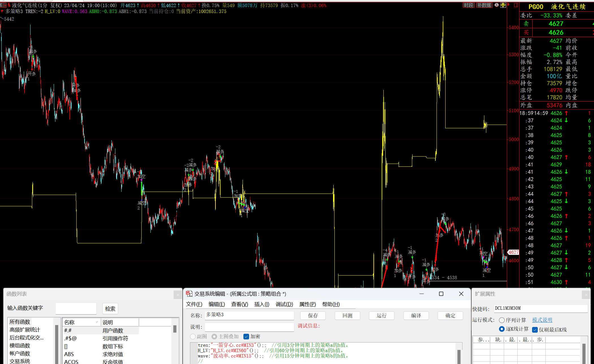This screenshot has height=364, width=594.
Task: Select the 序列计算 radio option
Action: tap(502, 320)
